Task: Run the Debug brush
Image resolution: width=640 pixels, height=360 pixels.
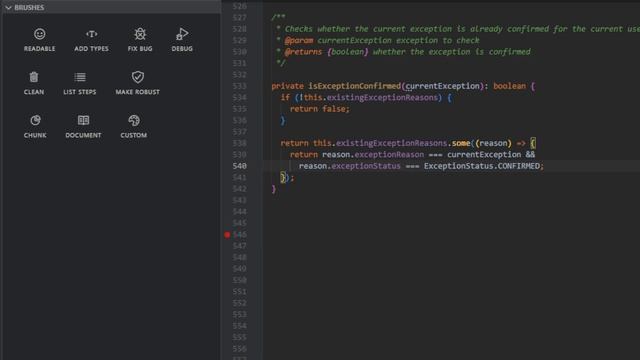Action: [x=182, y=40]
